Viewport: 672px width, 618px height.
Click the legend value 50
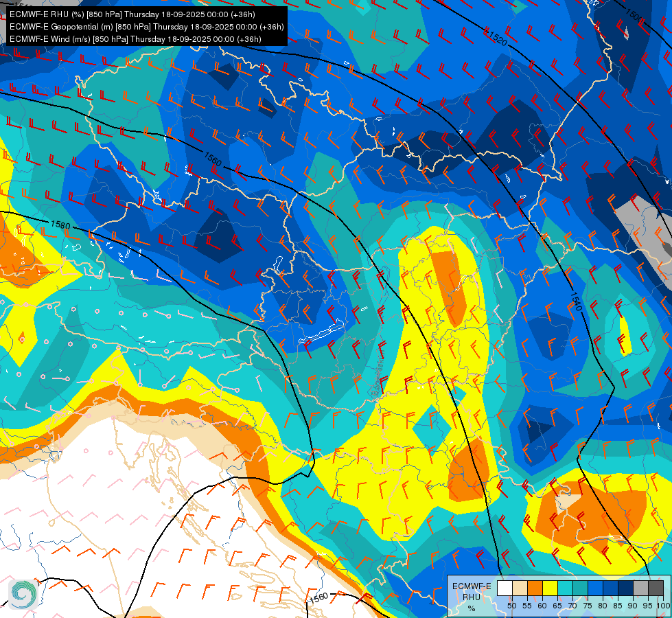pyautogui.click(x=511, y=606)
